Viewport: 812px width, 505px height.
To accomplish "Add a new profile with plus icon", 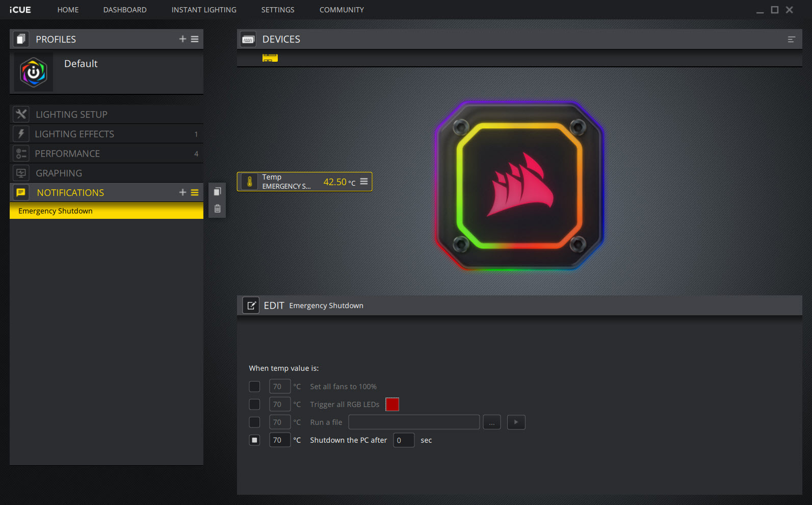I will (x=182, y=39).
